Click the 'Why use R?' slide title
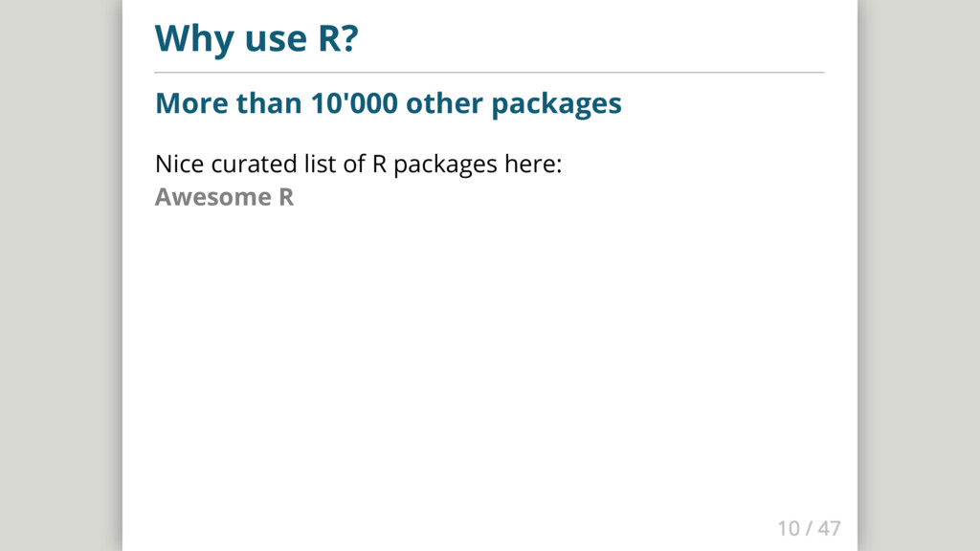The width and height of the screenshot is (980, 551). [256, 38]
